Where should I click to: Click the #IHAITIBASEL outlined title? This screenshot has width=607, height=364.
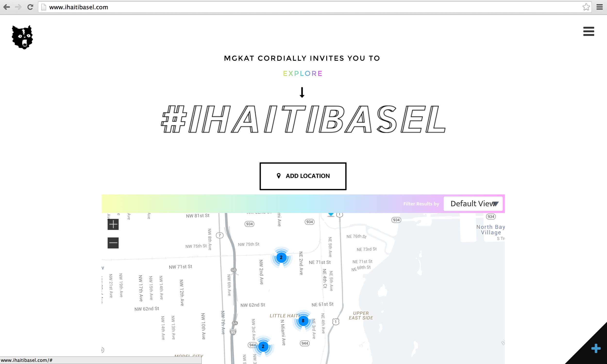click(x=303, y=119)
